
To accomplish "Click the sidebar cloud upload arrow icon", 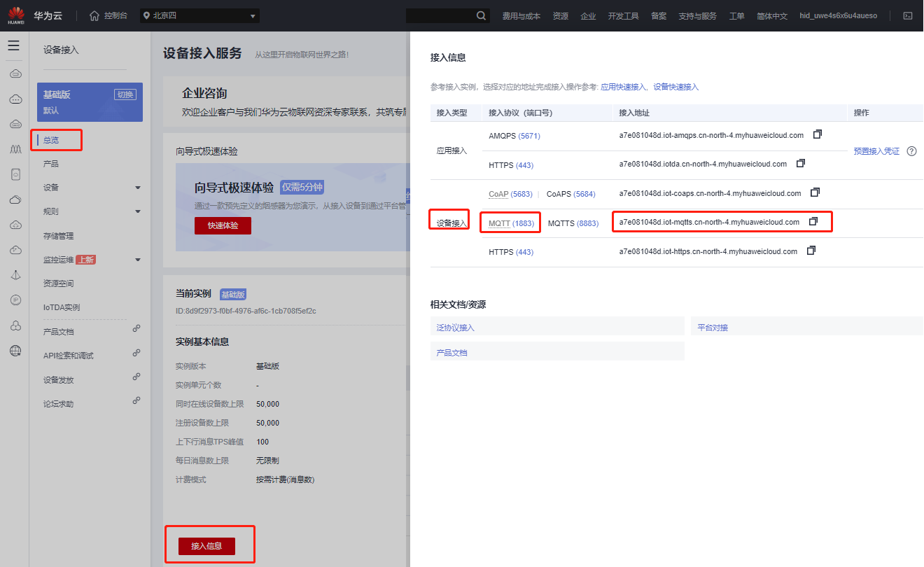I will click(x=15, y=225).
